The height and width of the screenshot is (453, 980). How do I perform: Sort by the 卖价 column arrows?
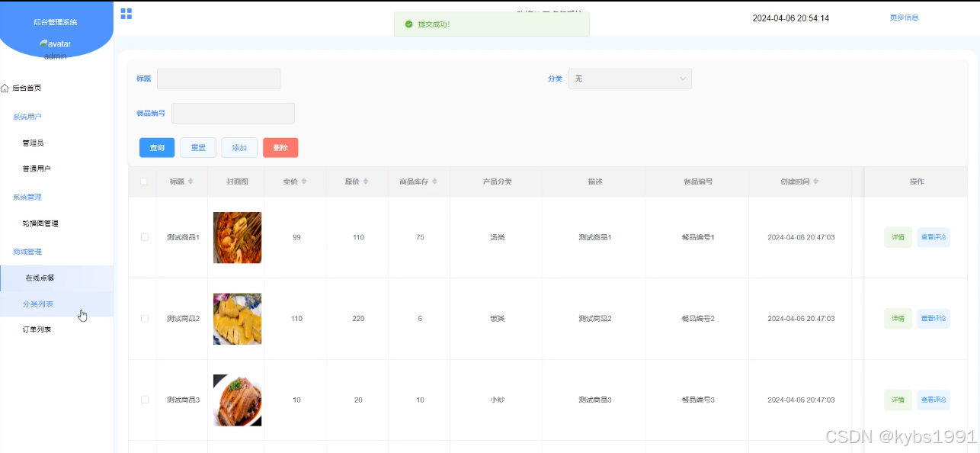pos(304,182)
